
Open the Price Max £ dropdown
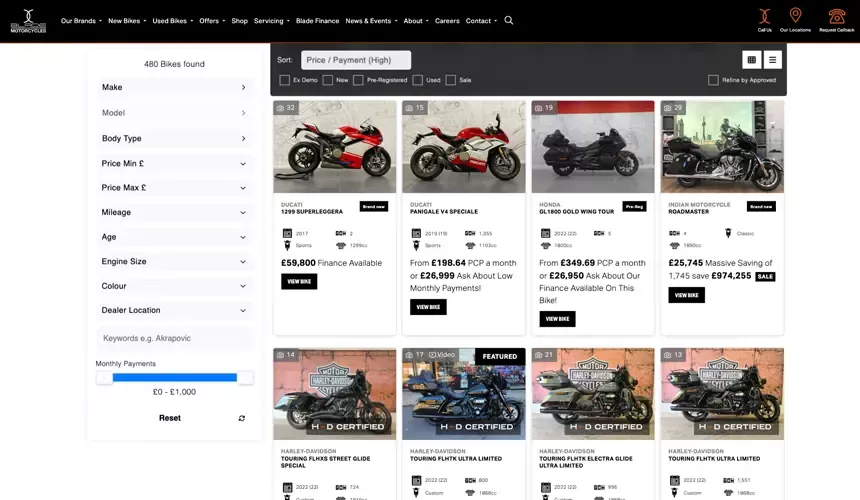174,188
